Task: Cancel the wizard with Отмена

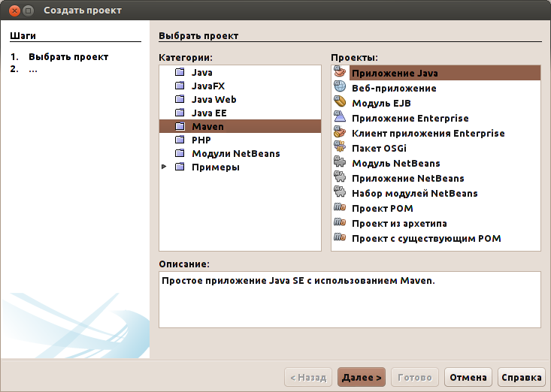Action: point(468,377)
